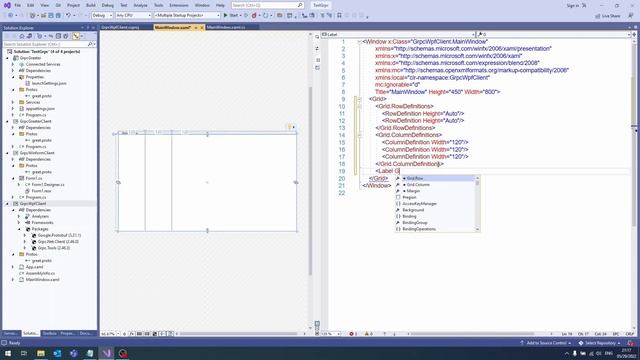The image size is (640, 360).
Task: Open the File menu
Action: pos(18,5)
